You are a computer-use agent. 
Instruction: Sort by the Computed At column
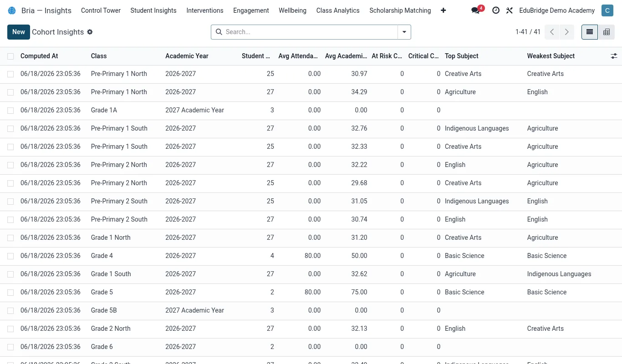click(39, 56)
